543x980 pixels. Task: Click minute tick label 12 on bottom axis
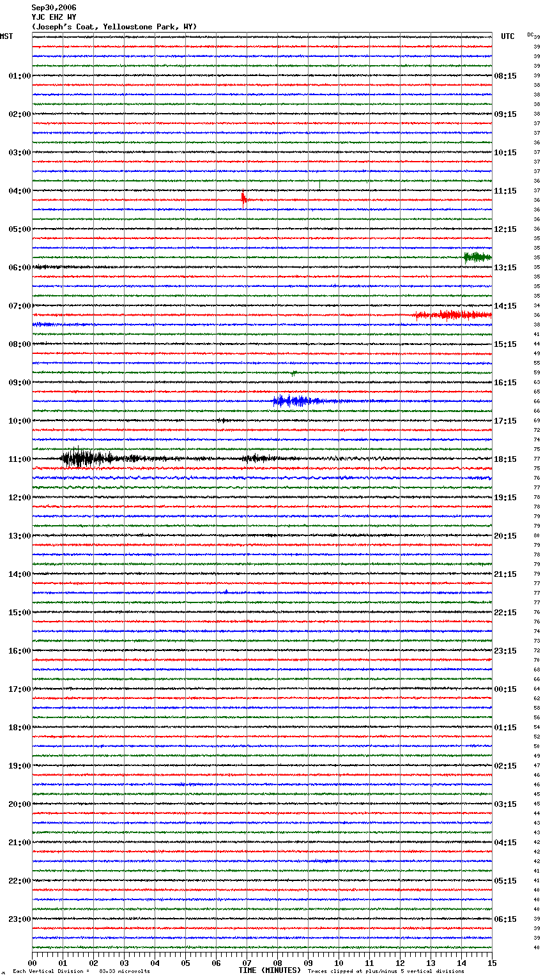pos(400,963)
